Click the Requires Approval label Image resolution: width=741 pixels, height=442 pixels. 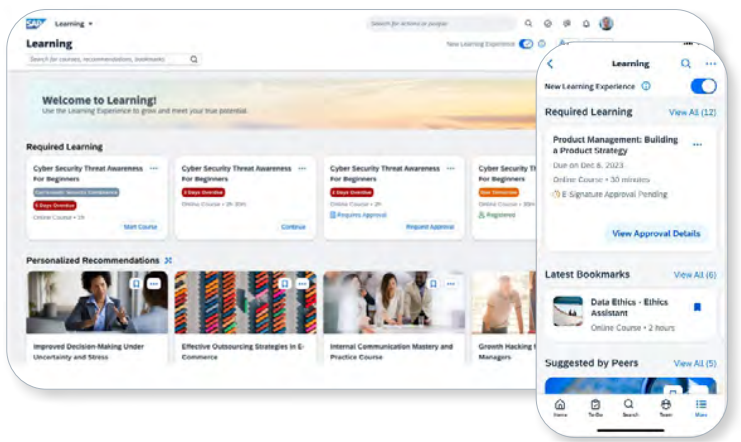[358, 215]
